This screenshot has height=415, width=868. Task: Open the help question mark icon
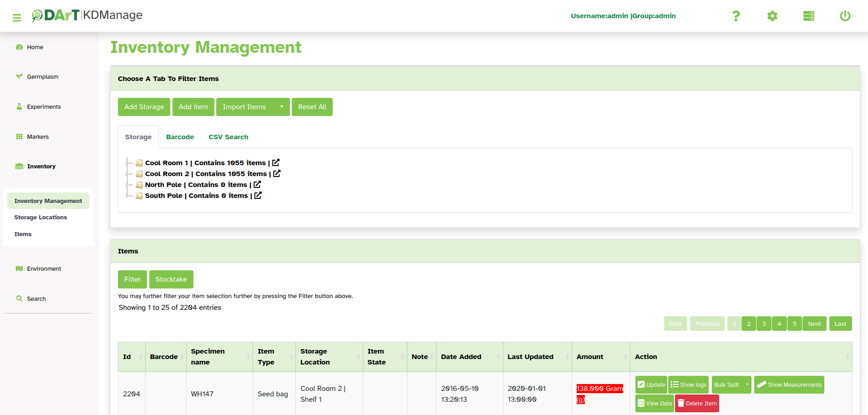click(x=736, y=16)
